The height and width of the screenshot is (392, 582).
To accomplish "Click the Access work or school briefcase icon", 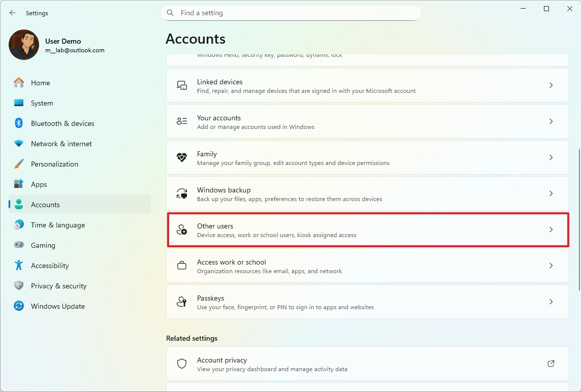I will (182, 266).
